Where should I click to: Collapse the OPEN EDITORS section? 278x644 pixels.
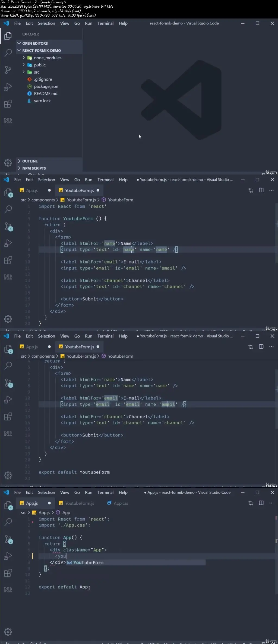[x=19, y=43]
